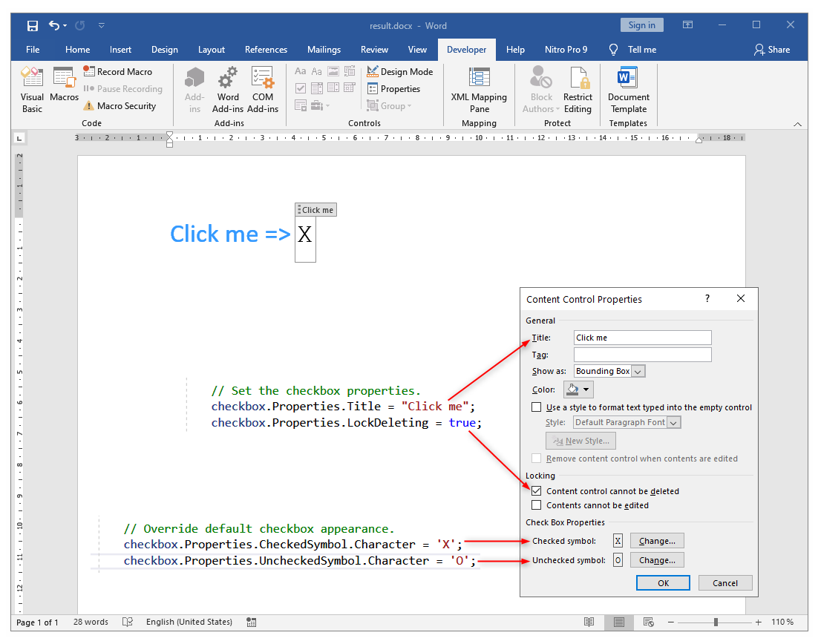This screenshot has width=821, height=644.
Task: Open the References tab
Action: [x=266, y=50]
